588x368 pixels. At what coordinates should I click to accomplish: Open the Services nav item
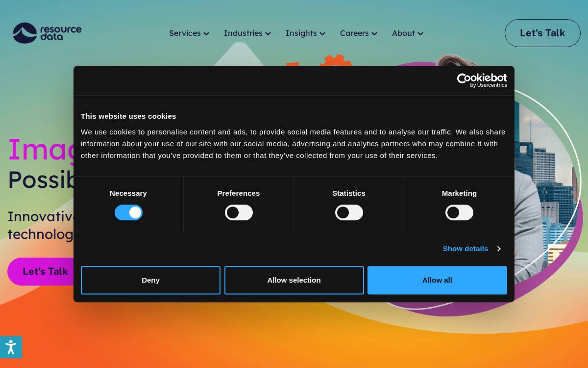click(185, 33)
